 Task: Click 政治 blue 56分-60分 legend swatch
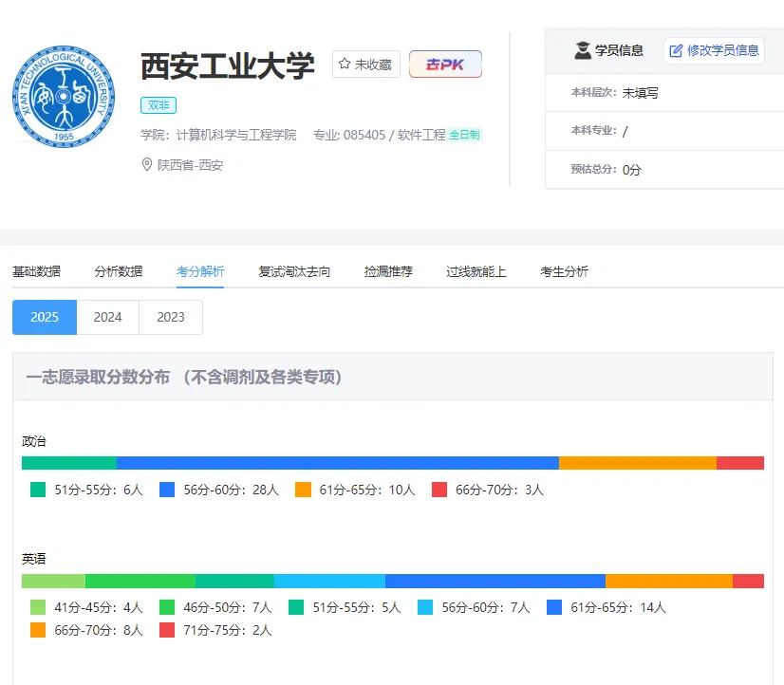pos(167,490)
